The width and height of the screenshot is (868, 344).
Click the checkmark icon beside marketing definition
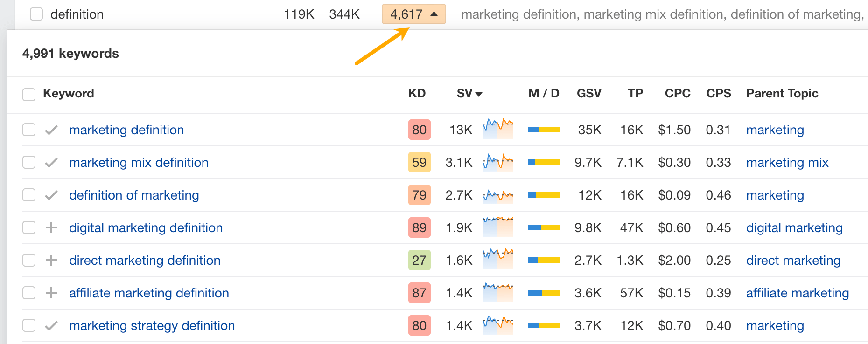51,130
